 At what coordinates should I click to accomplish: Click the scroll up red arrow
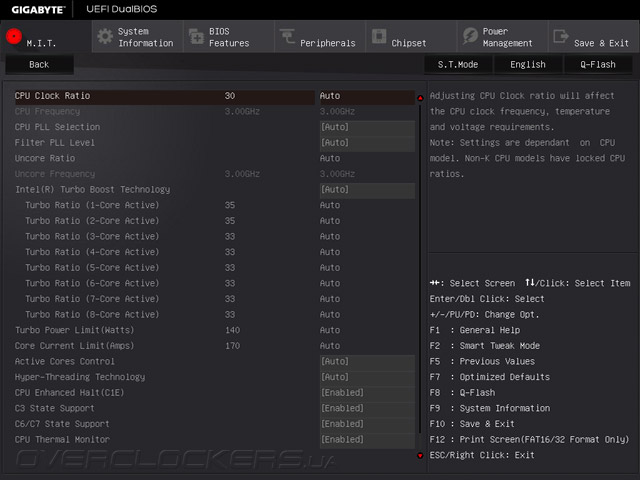pyautogui.click(x=420, y=98)
